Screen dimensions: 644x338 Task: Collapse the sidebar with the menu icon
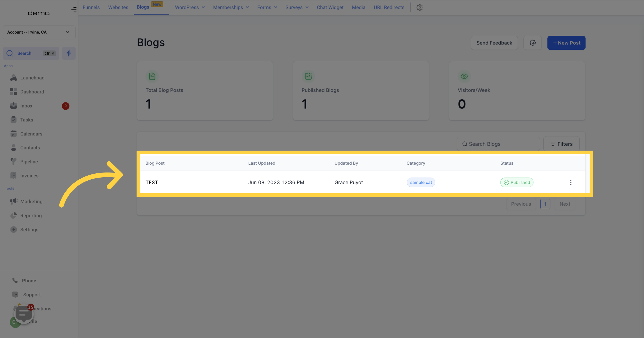pos(74,10)
